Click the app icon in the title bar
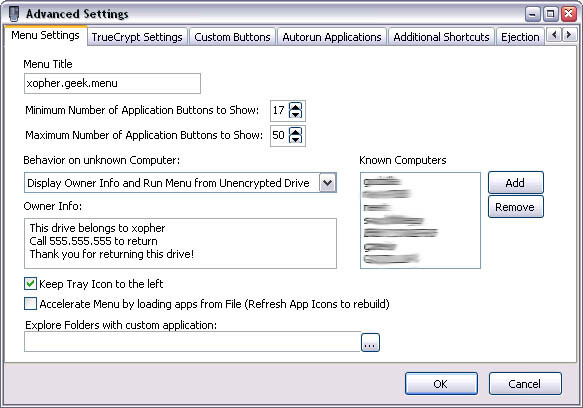Image resolution: width=583 pixels, height=408 pixels. click(14, 13)
